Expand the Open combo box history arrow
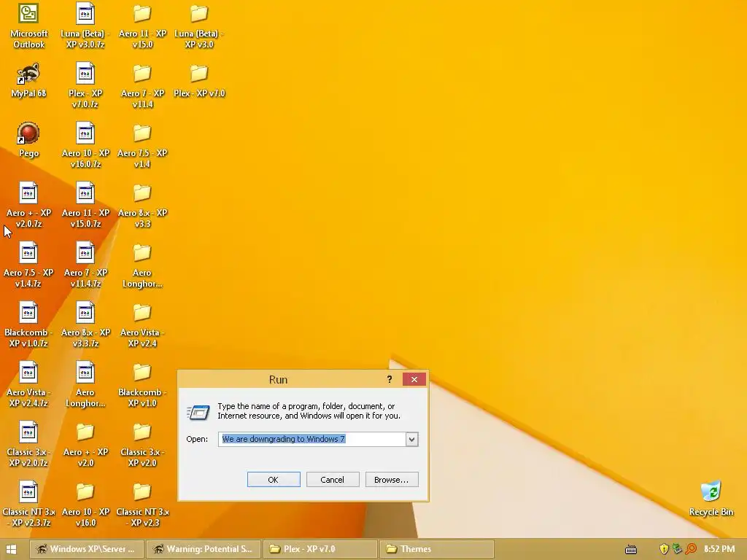Screen dimensions: 747x560 (412, 439)
